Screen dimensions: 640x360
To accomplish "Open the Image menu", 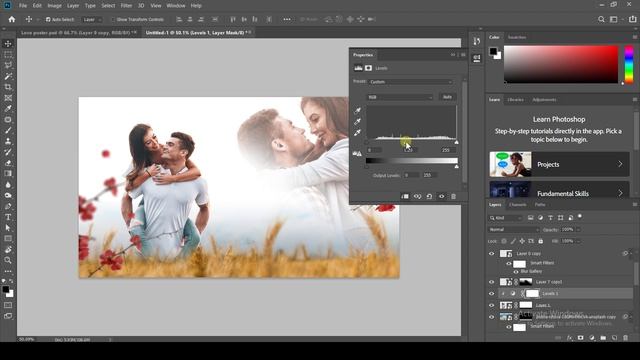I will click(x=54, y=6).
